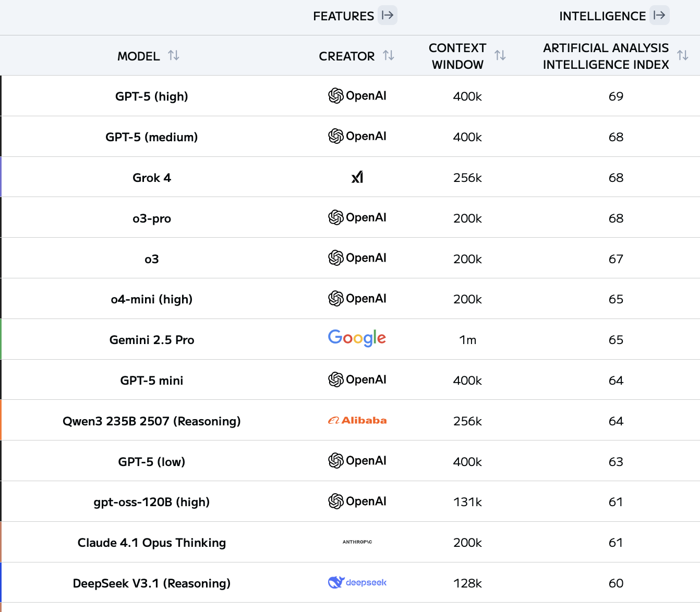Click the 1m context window value
700x612 pixels.
pos(468,340)
